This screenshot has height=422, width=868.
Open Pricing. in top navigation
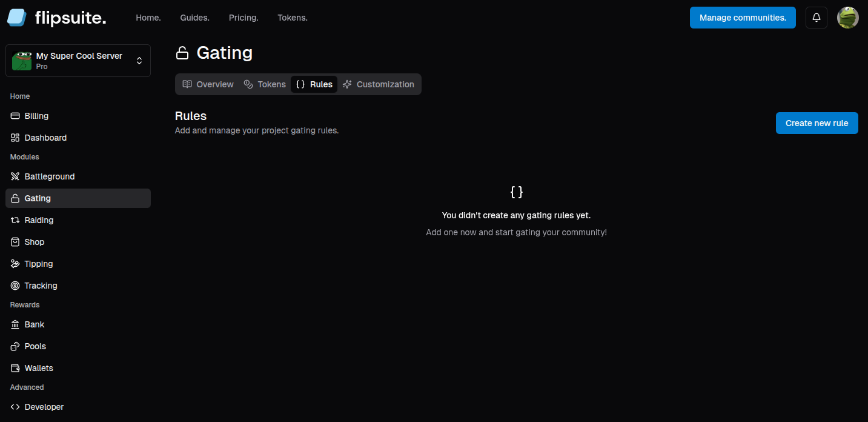244,18
